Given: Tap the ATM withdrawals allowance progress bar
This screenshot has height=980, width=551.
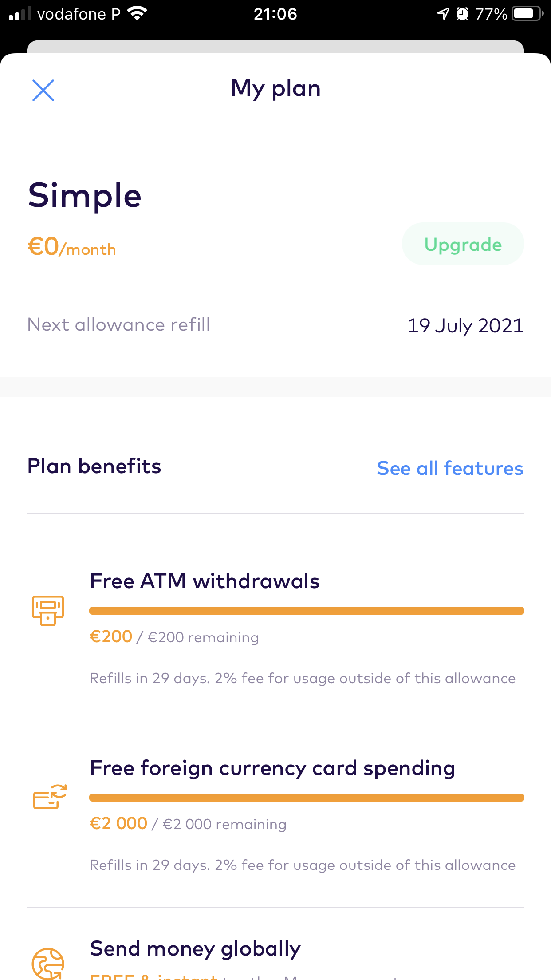Looking at the screenshot, I should tap(307, 611).
